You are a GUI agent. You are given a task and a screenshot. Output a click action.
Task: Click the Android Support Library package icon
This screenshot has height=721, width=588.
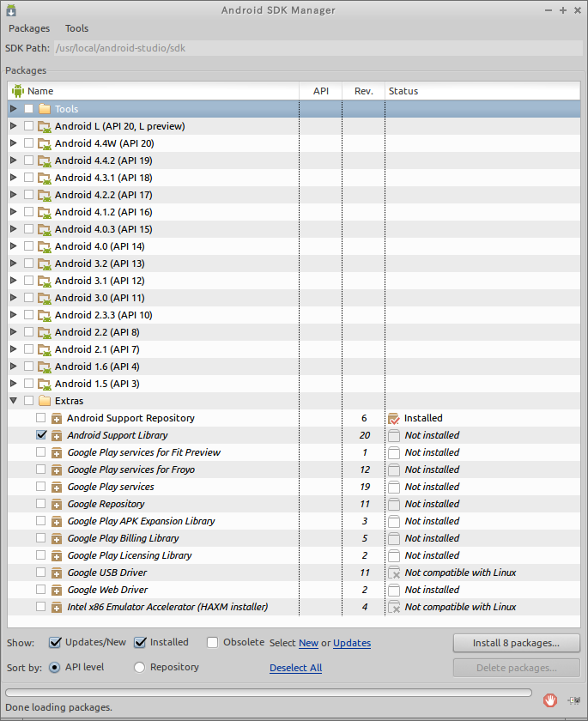coord(57,435)
